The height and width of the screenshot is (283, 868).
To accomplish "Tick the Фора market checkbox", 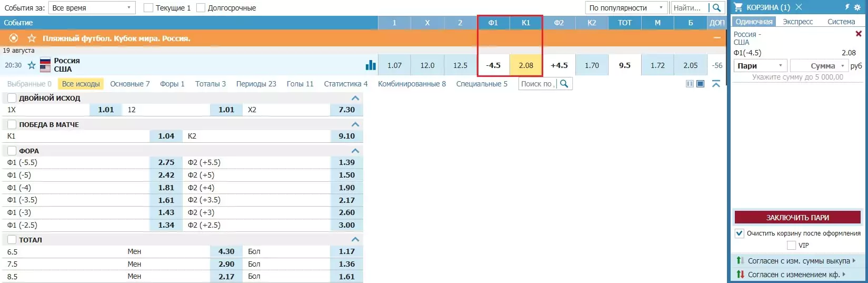I will (x=12, y=151).
